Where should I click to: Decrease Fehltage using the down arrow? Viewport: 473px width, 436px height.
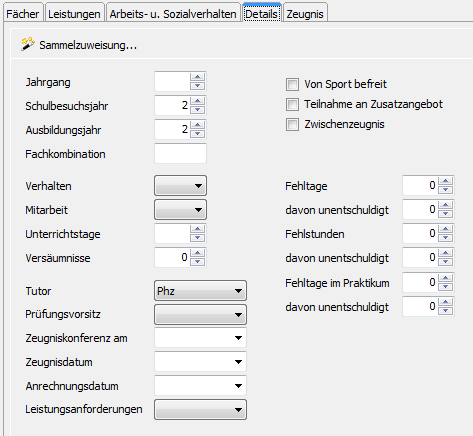(x=445, y=190)
